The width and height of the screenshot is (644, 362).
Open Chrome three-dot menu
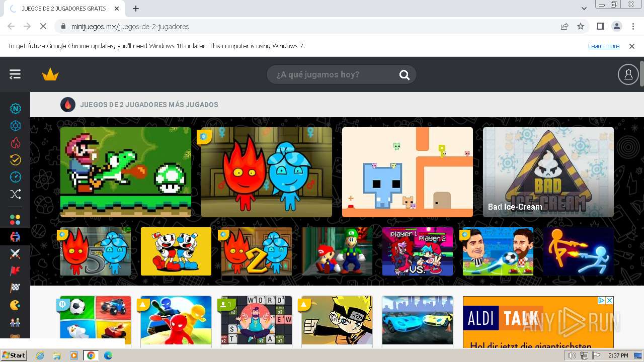pos(633,26)
